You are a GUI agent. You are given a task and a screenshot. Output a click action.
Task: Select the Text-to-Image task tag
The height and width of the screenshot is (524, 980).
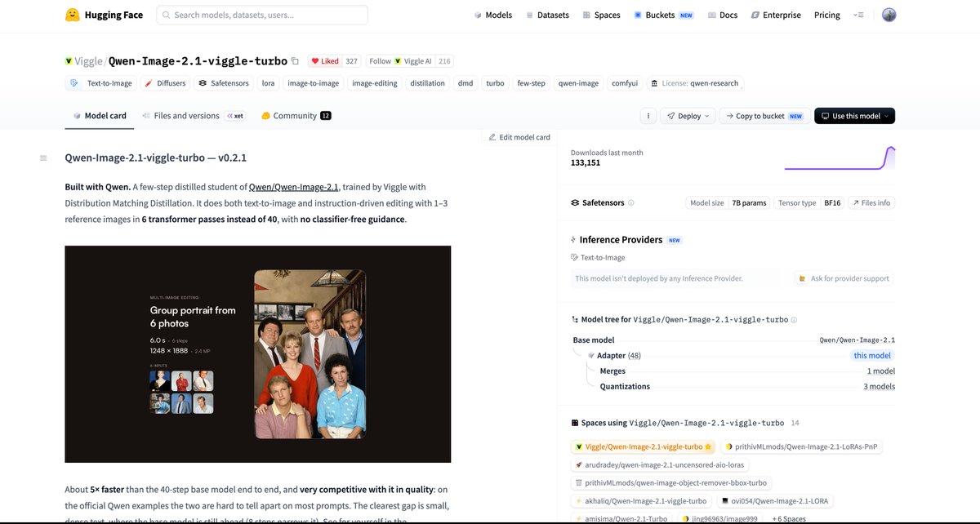(x=101, y=83)
